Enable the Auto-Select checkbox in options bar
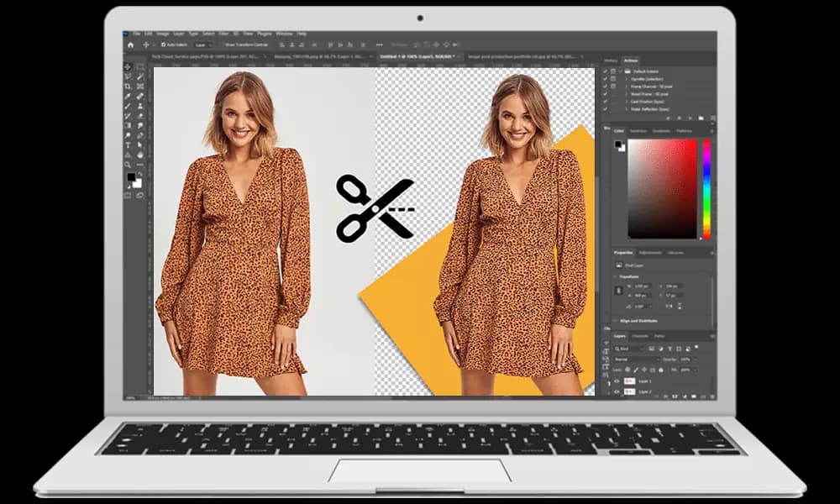This screenshot has height=504, width=840. pyautogui.click(x=164, y=44)
